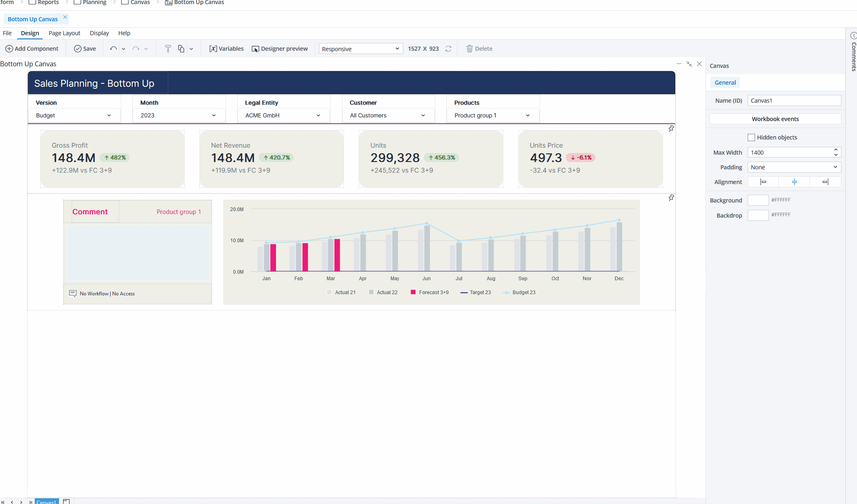
Task: Open the Display menu
Action: (99, 33)
